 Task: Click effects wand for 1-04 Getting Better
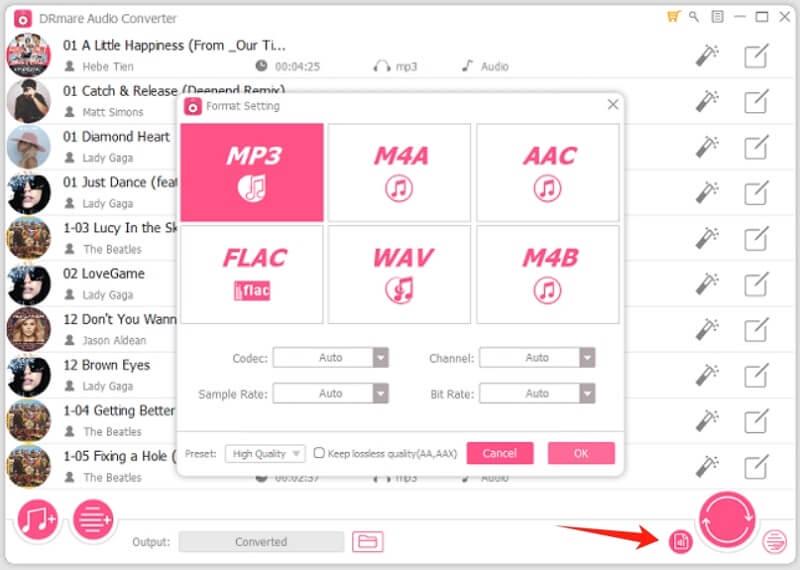[x=707, y=420]
